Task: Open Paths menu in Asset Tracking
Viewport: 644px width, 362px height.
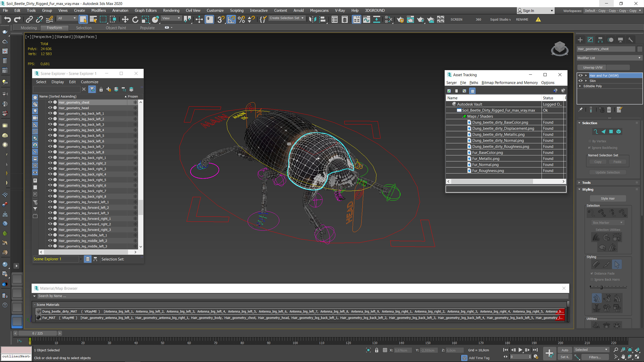Action: (474, 83)
